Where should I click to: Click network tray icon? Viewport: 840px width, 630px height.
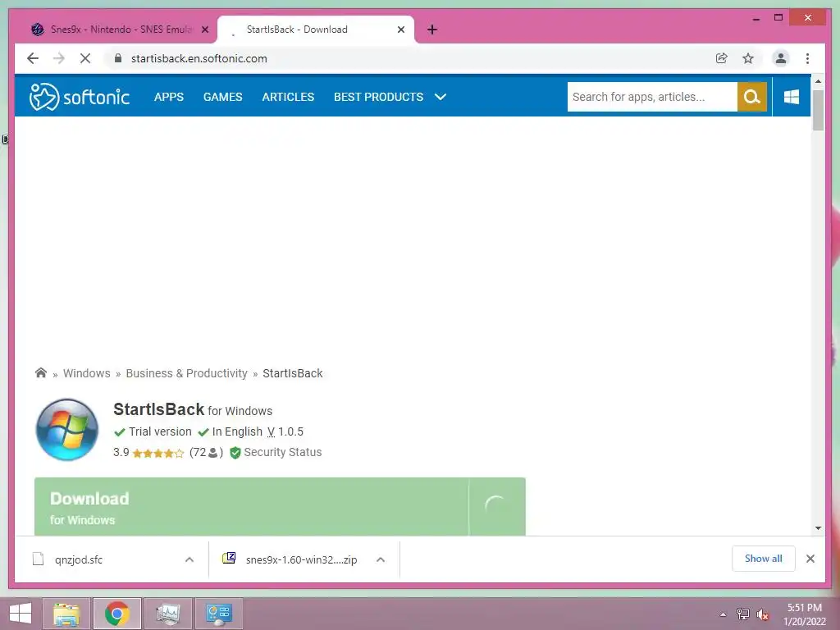[x=743, y=614]
